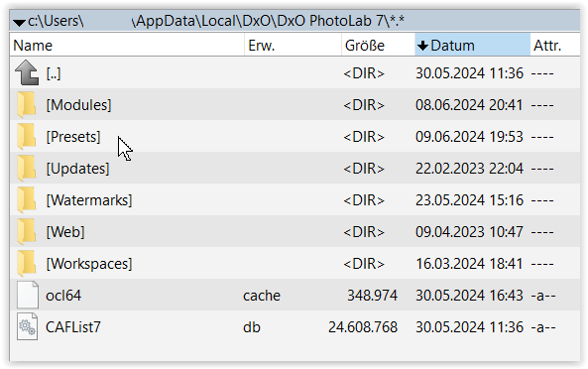Select the Modules folder icon

tap(27, 104)
